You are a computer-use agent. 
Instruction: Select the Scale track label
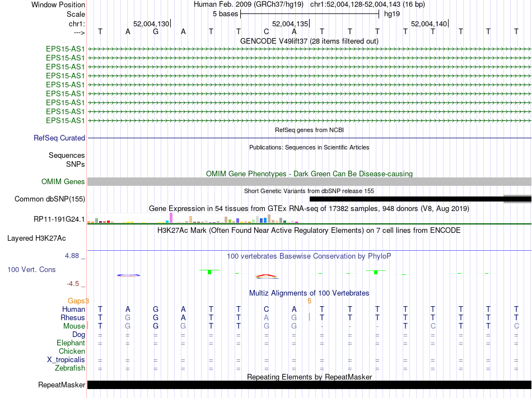coord(76,14)
